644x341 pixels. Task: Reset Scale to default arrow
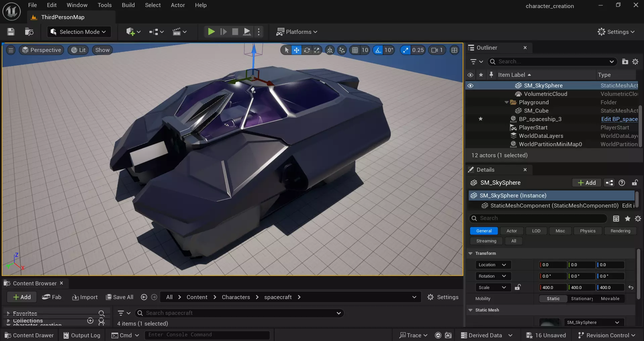pos(631,287)
